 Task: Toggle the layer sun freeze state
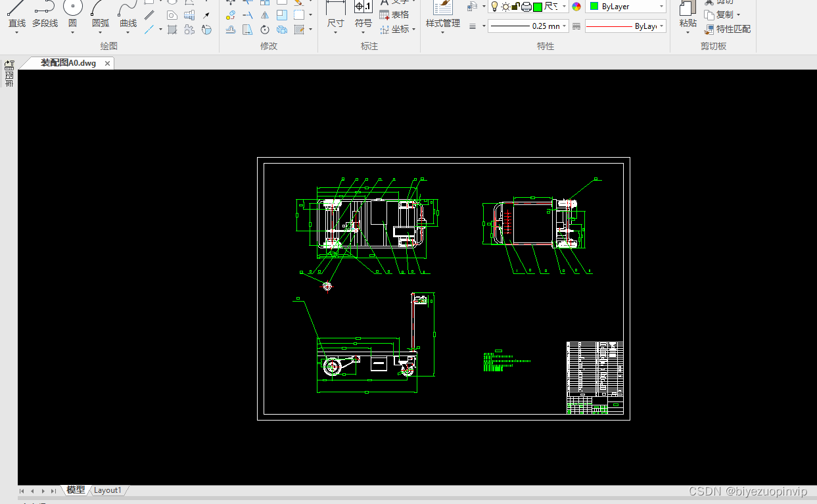(x=505, y=6)
